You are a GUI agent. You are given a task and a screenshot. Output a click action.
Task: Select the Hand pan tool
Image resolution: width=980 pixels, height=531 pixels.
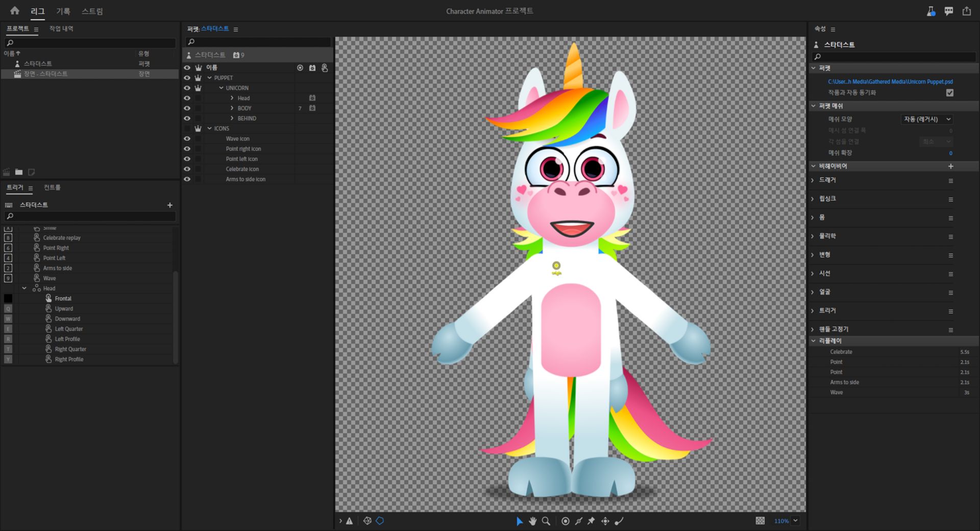click(x=532, y=521)
